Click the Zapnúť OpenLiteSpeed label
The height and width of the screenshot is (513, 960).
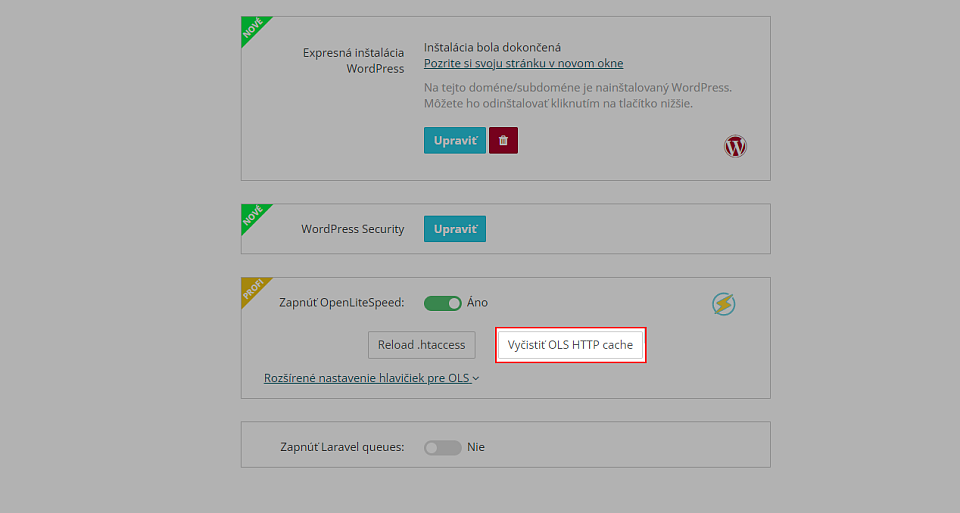[x=342, y=302]
